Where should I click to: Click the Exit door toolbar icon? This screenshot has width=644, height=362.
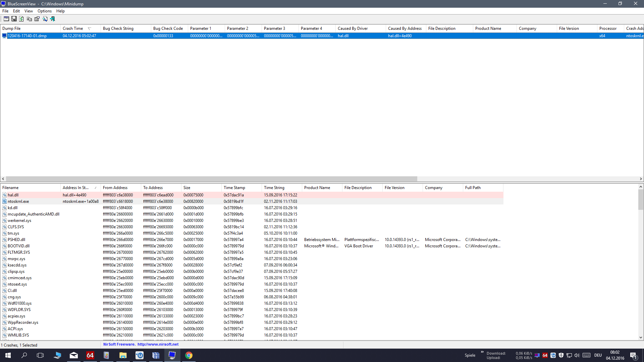[x=53, y=19]
